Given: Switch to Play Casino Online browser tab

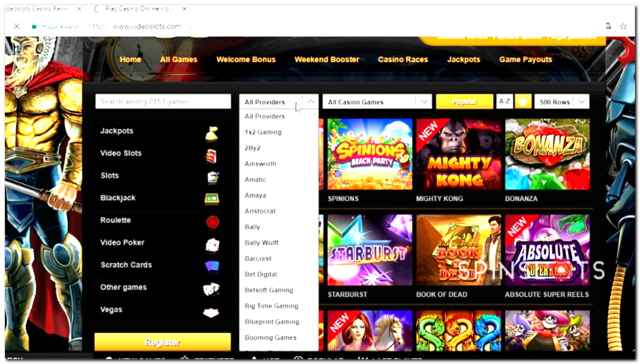Looking at the screenshot, I should point(139,9).
